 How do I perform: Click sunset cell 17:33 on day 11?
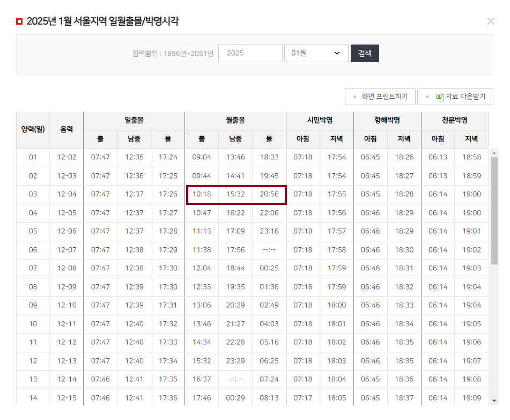tap(168, 342)
